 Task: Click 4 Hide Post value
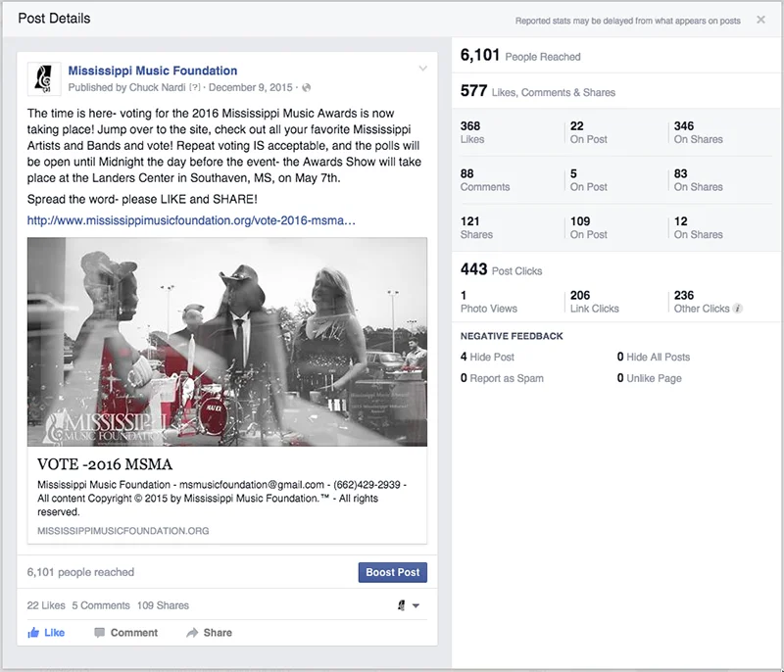point(487,357)
